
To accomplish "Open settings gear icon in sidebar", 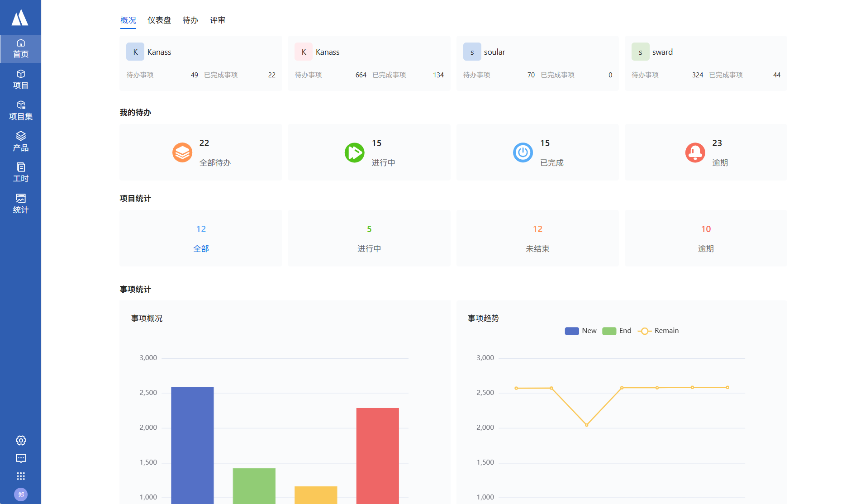I will coord(21,440).
